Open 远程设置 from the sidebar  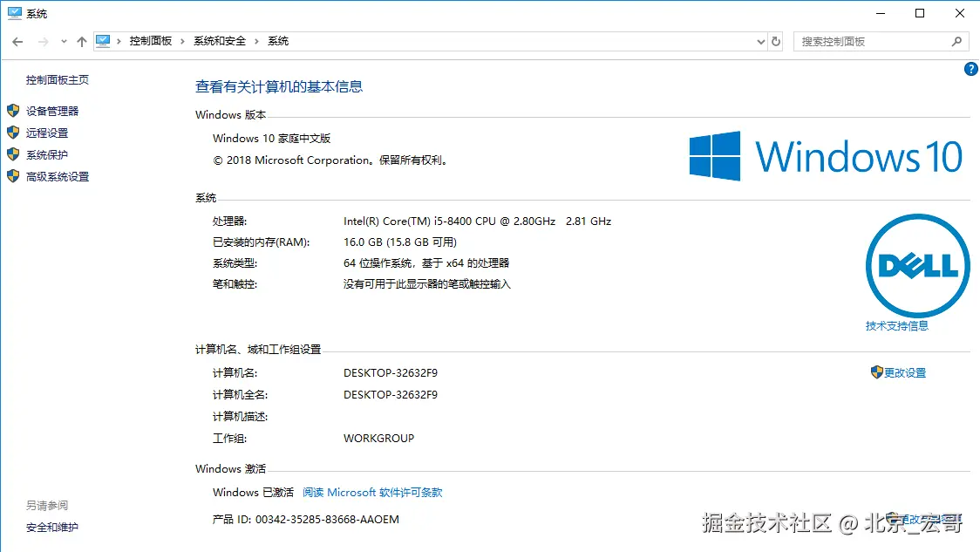[x=47, y=133]
